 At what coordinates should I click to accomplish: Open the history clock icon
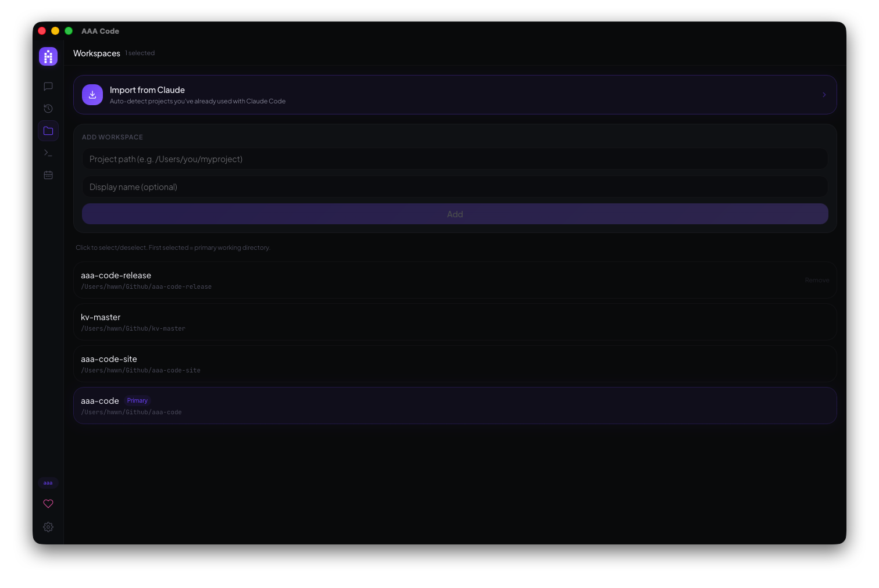pyautogui.click(x=48, y=109)
